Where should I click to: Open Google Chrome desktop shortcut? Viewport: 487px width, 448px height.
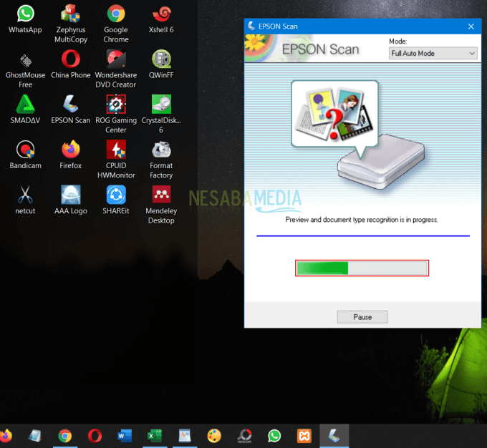(x=116, y=24)
